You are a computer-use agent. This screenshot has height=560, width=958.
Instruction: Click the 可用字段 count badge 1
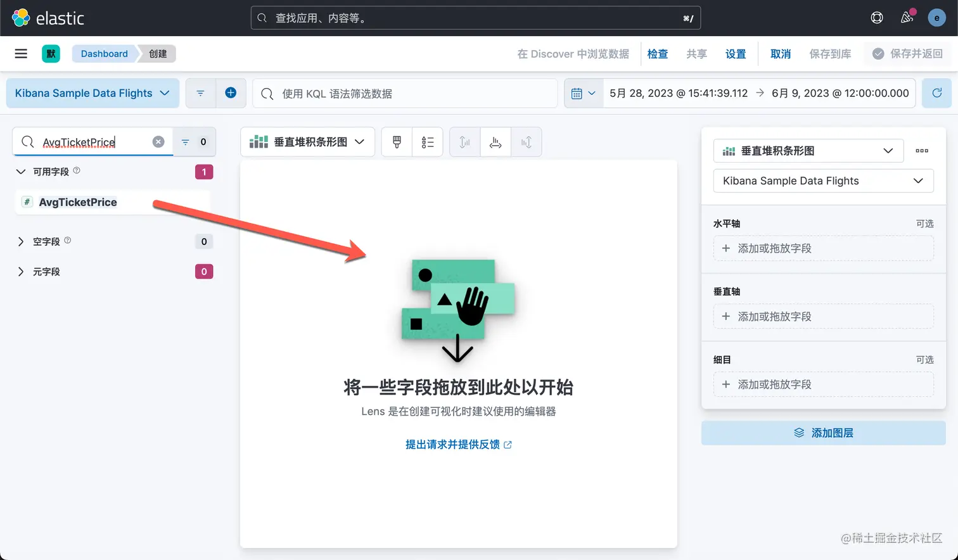coord(204,172)
